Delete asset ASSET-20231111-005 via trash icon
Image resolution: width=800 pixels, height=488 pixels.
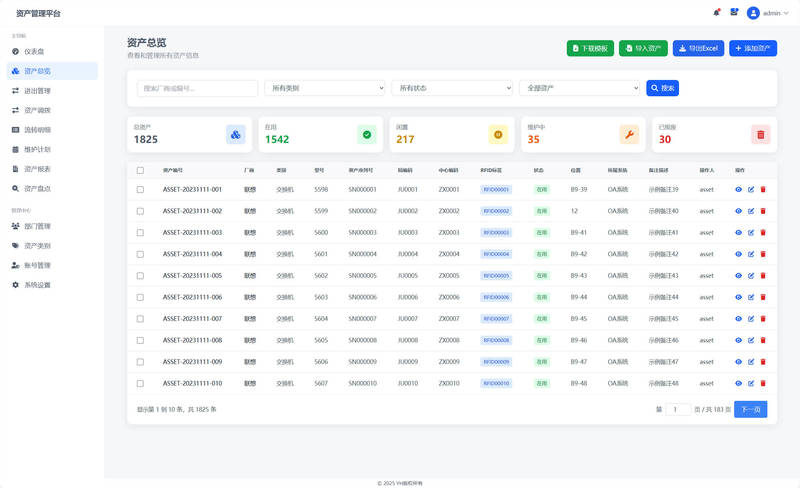pos(763,275)
